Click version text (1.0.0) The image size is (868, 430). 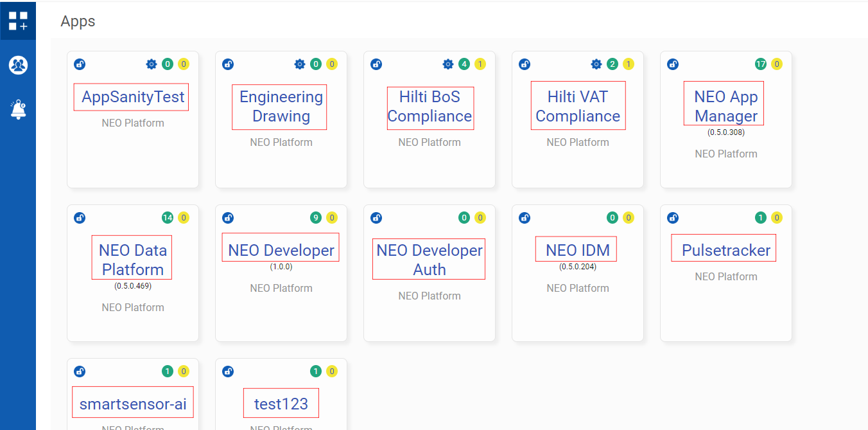coord(281,267)
